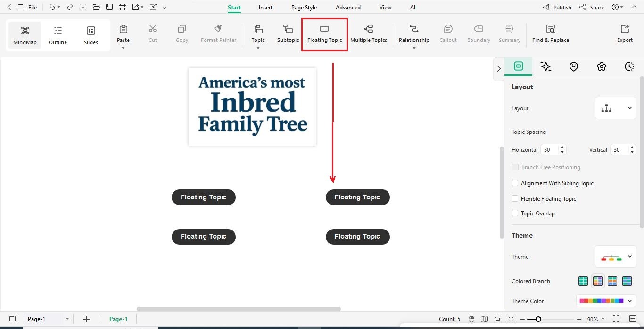Image resolution: width=644 pixels, height=329 pixels.
Task: Click the Subtopic tool
Action: point(288,34)
